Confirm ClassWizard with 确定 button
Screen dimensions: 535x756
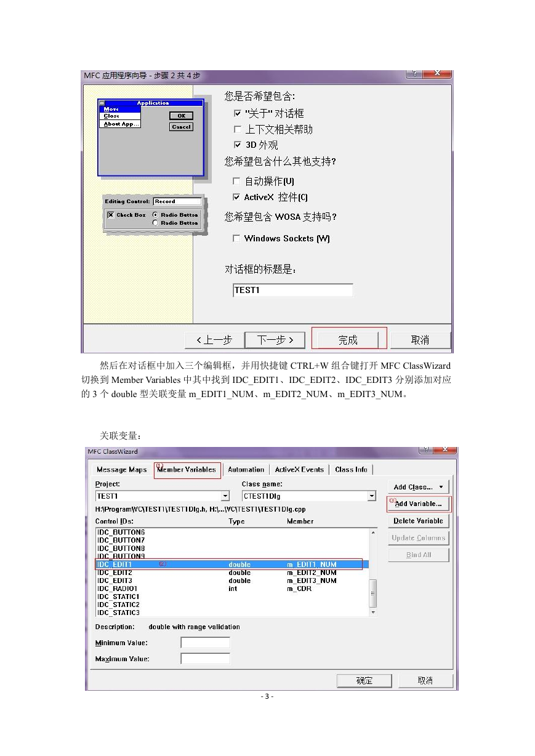(364, 680)
